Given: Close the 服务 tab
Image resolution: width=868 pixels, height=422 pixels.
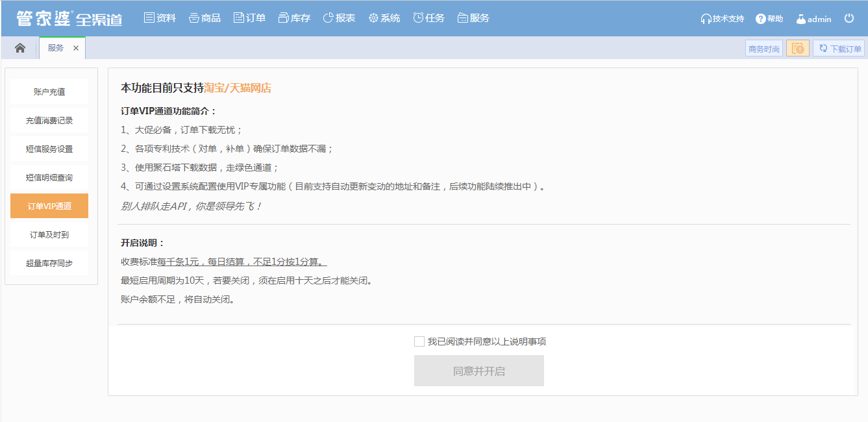Looking at the screenshot, I should 76,48.
